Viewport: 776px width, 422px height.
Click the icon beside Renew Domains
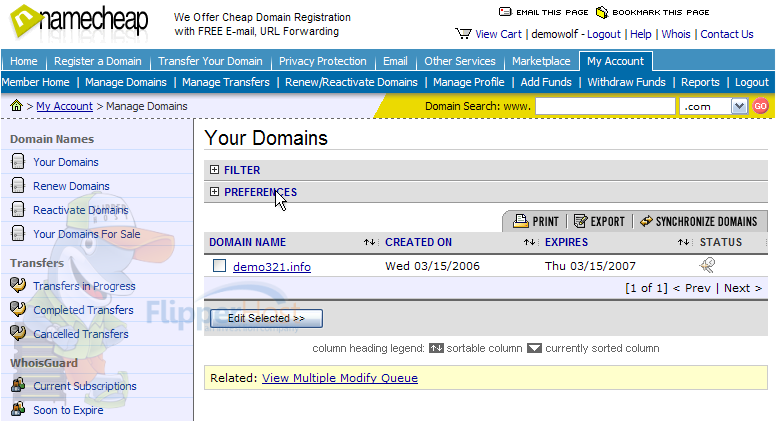click(18, 185)
